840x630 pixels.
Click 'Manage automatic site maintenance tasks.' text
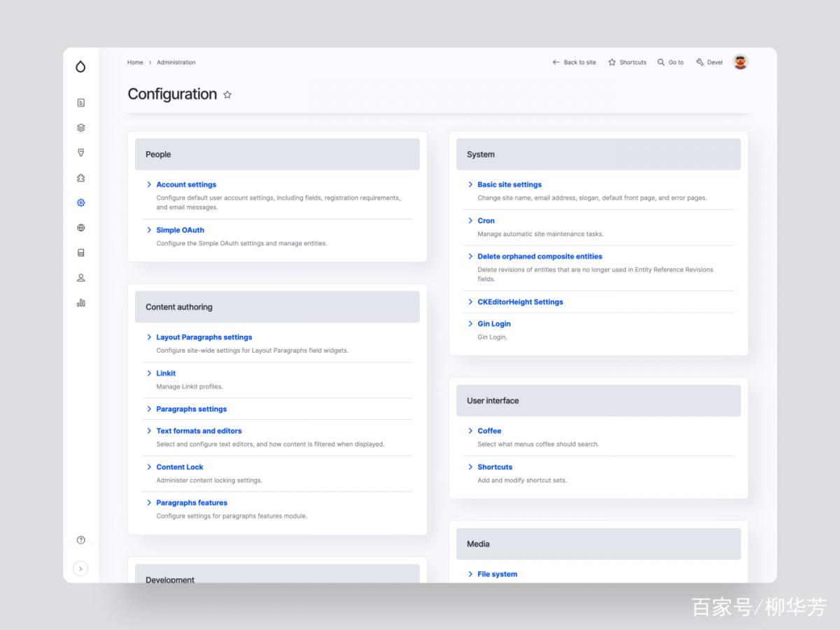click(x=540, y=234)
